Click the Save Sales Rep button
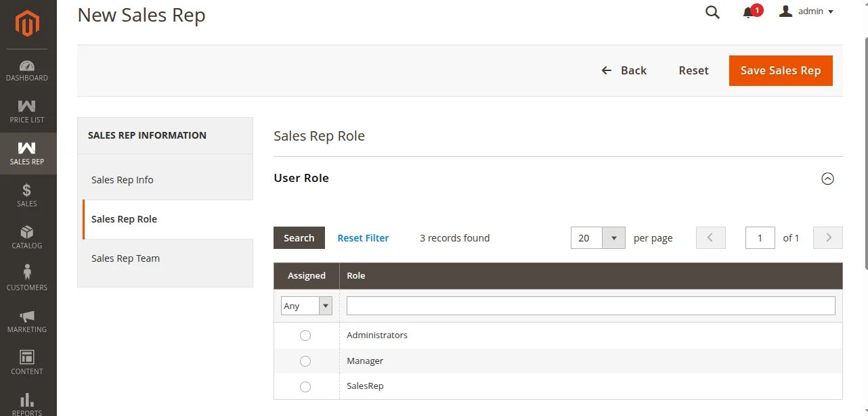The image size is (868, 416). 780,70
